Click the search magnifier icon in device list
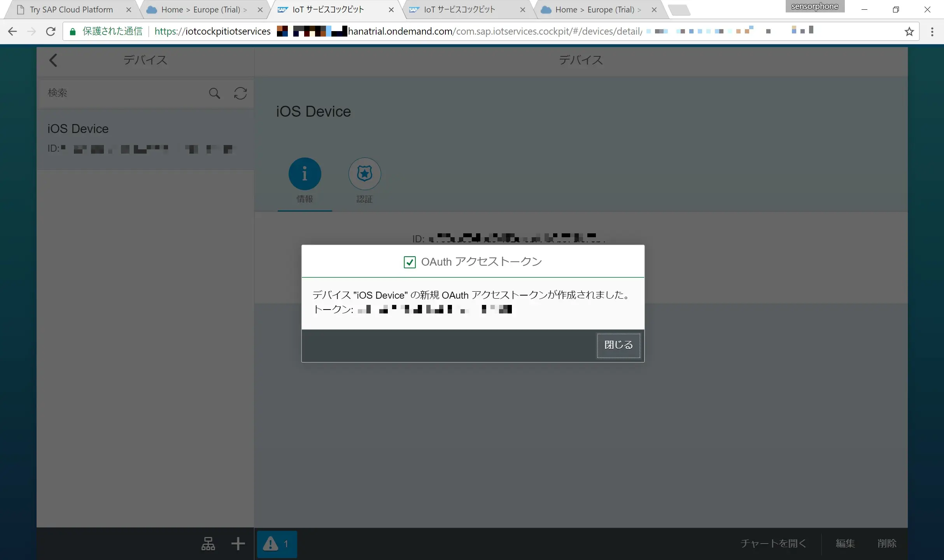 click(214, 93)
